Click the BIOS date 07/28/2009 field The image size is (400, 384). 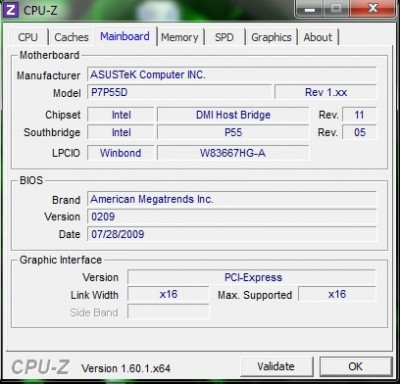232,234
